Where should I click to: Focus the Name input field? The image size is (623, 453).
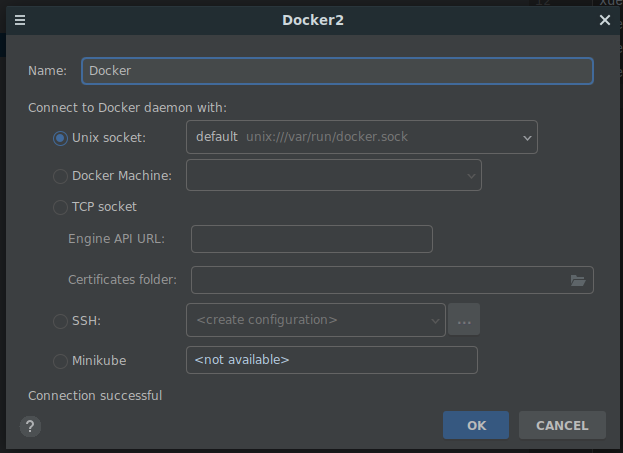pyautogui.click(x=337, y=71)
